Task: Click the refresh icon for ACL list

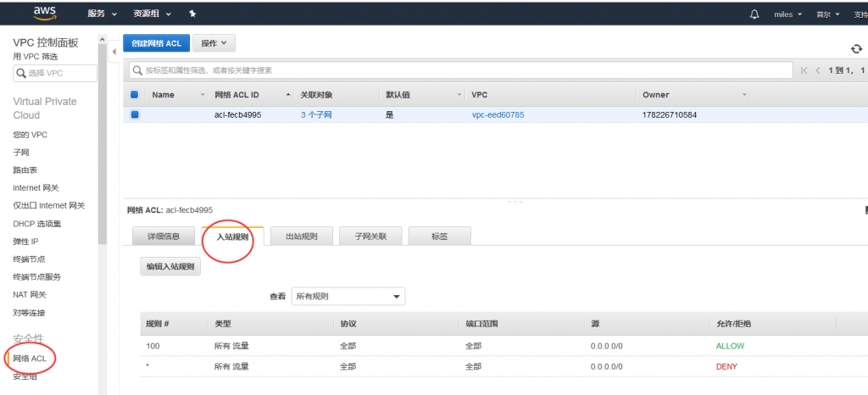Action: point(856,49)
